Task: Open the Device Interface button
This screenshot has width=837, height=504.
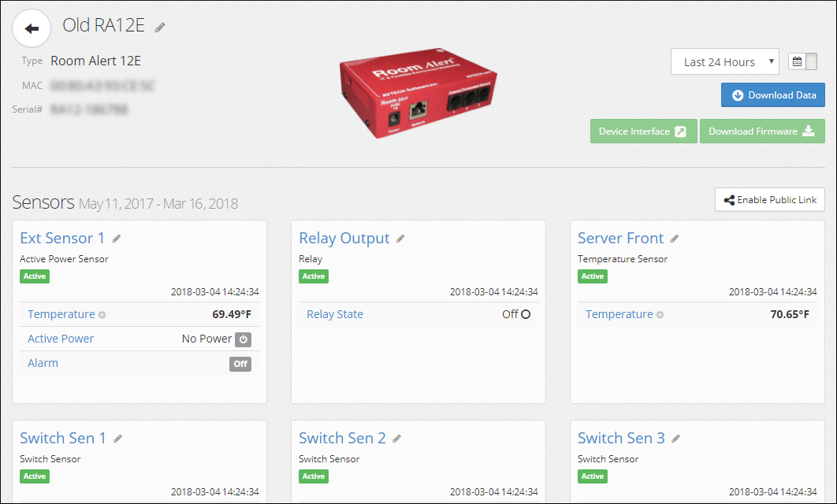Action: (643, 132)
